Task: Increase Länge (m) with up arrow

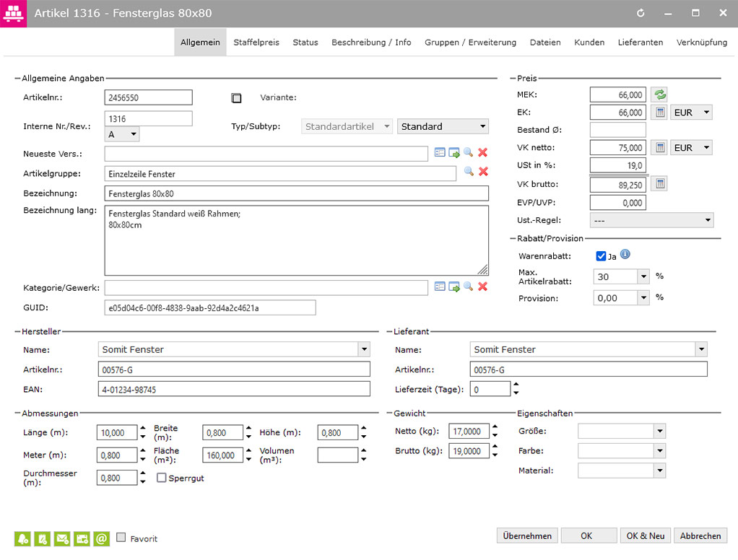Action: coord(143,429)
